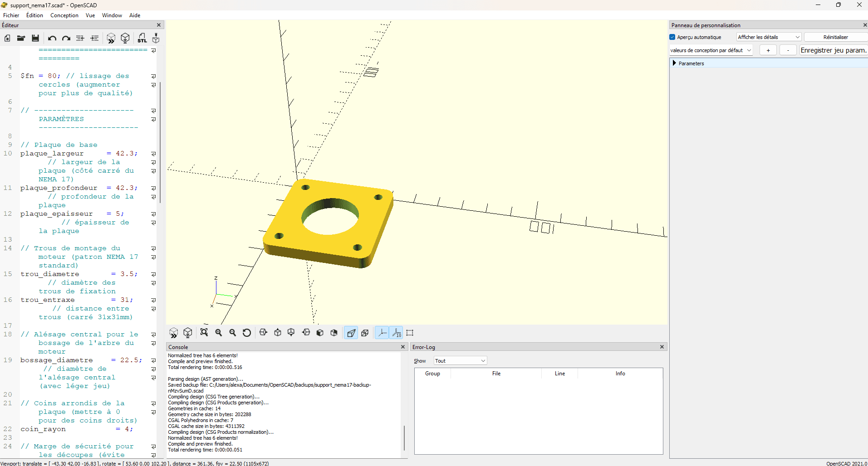Toggle perspective projection mode
The image size is (868, 466).
coord(351,333)
